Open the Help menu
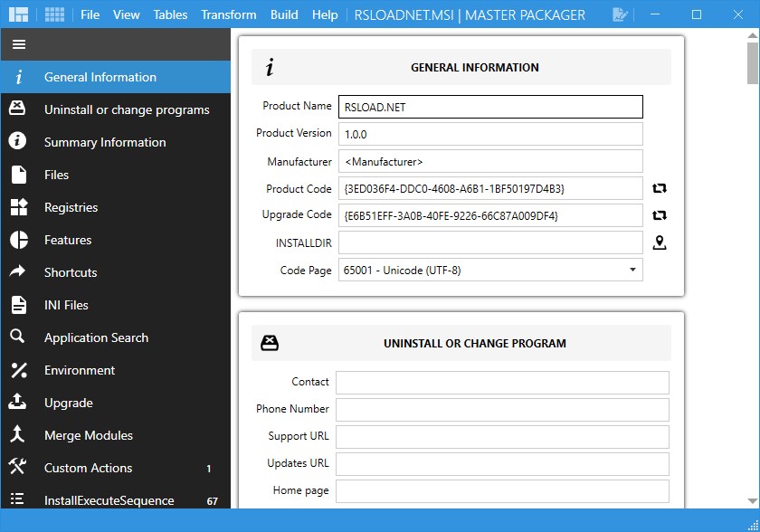760x532 pixels. pos(325,15)
